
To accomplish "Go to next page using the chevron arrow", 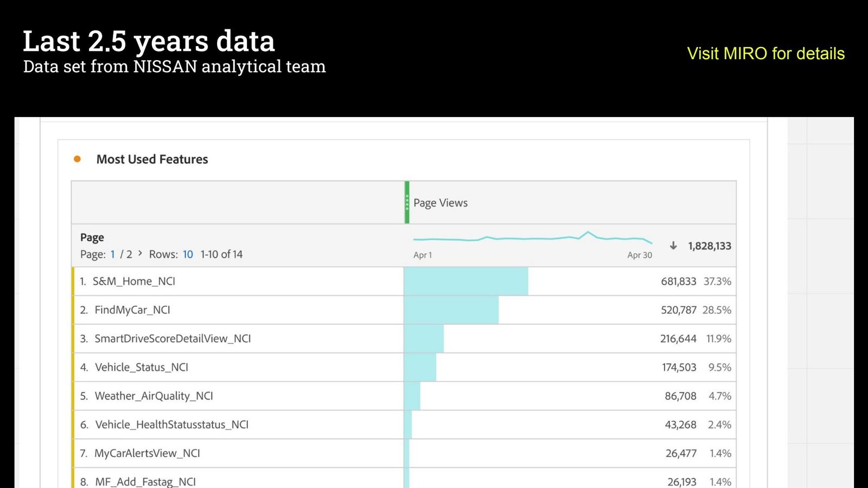I will click(x=140, y=253).
